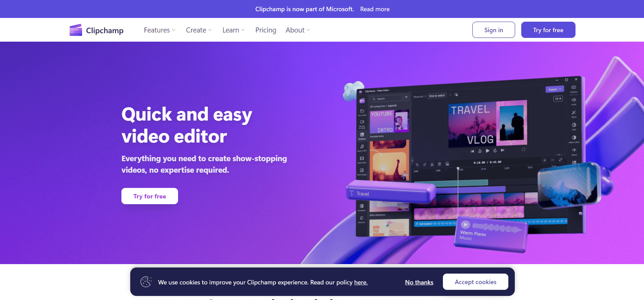The height and width of the screenshot is (300, 644).
Task: Click the Sign in button
Action: [x=493, y=30]
